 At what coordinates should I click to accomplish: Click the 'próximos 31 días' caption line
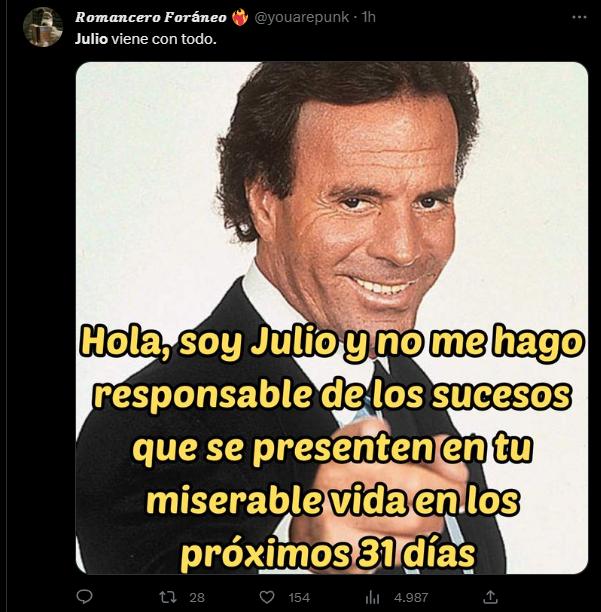coord(328,554)
